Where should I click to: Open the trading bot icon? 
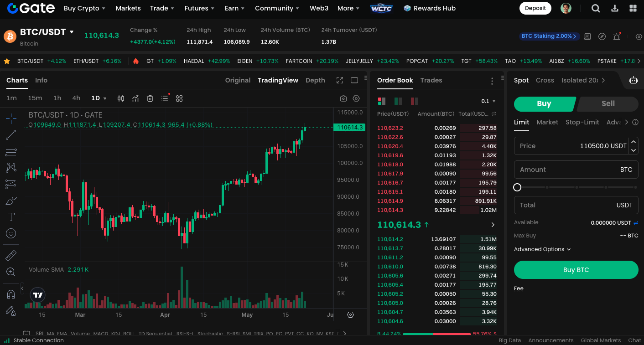[633, 80]
